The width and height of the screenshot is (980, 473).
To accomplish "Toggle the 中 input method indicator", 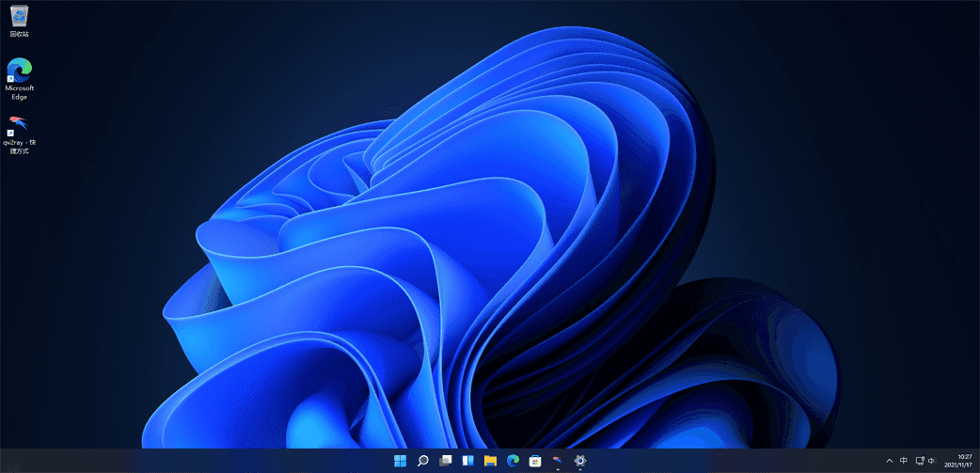I will (x=904, y=461).
